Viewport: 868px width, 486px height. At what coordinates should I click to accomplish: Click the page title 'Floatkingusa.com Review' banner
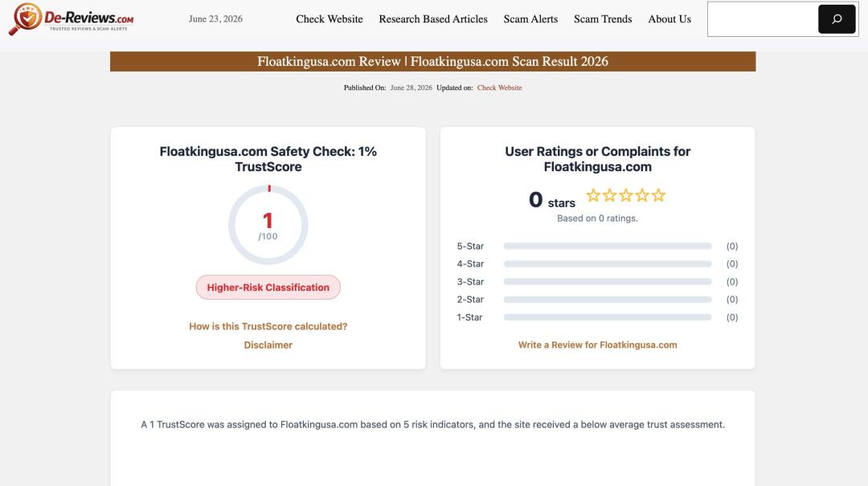coord(433,61)
